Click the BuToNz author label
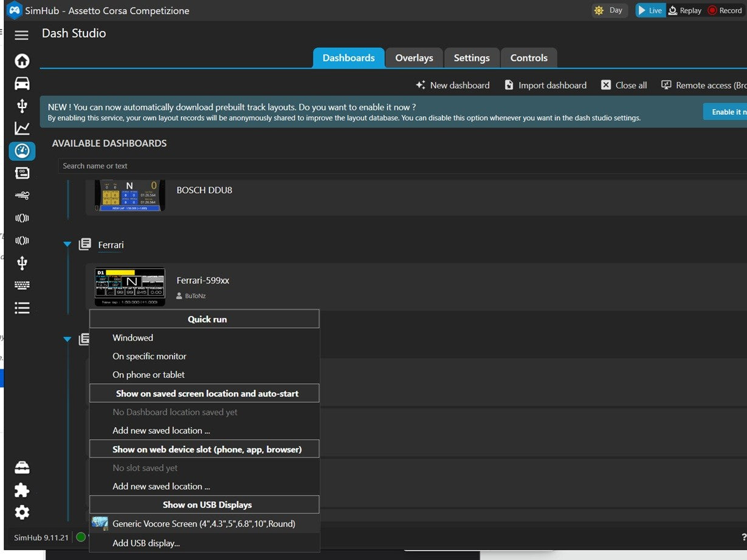747x560 pixels. (191, 296)
